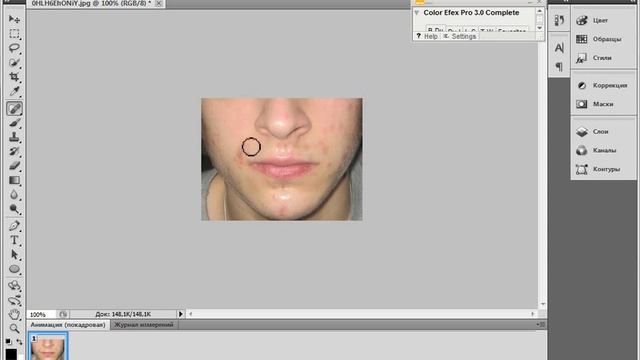Select the Ellipse shape tool

coord(14,269)
